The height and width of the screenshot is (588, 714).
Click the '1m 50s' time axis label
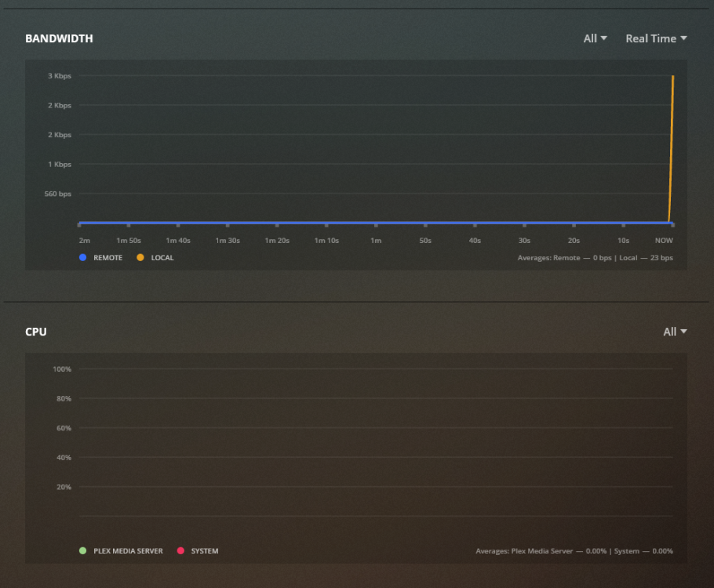point(129,241)
